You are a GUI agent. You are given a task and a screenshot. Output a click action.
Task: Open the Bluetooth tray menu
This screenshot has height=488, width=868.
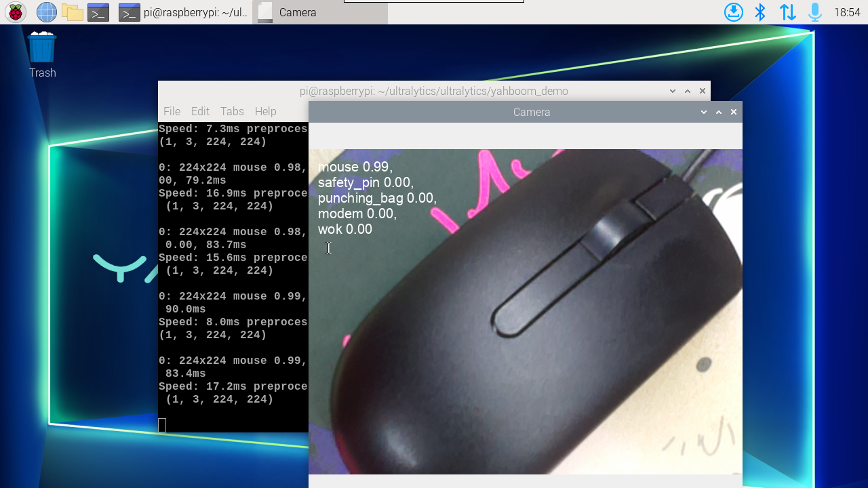[761, 12]
